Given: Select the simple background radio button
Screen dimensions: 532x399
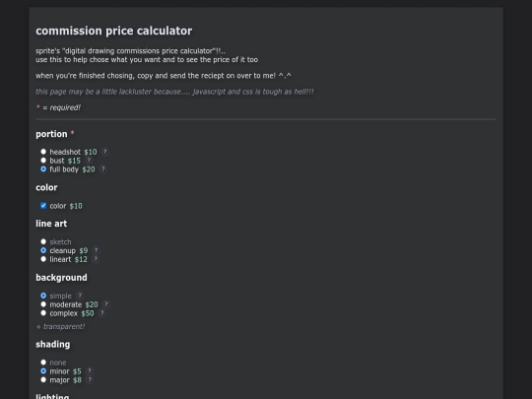Looking at the screenshot, I should coord(43,296).
